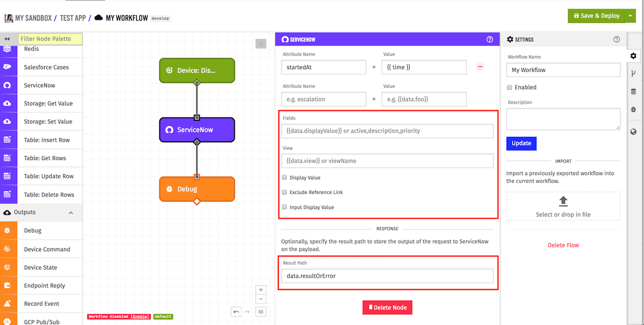Click the Description text area
This screenshot has width=644, height=325.
click(563, 119)
